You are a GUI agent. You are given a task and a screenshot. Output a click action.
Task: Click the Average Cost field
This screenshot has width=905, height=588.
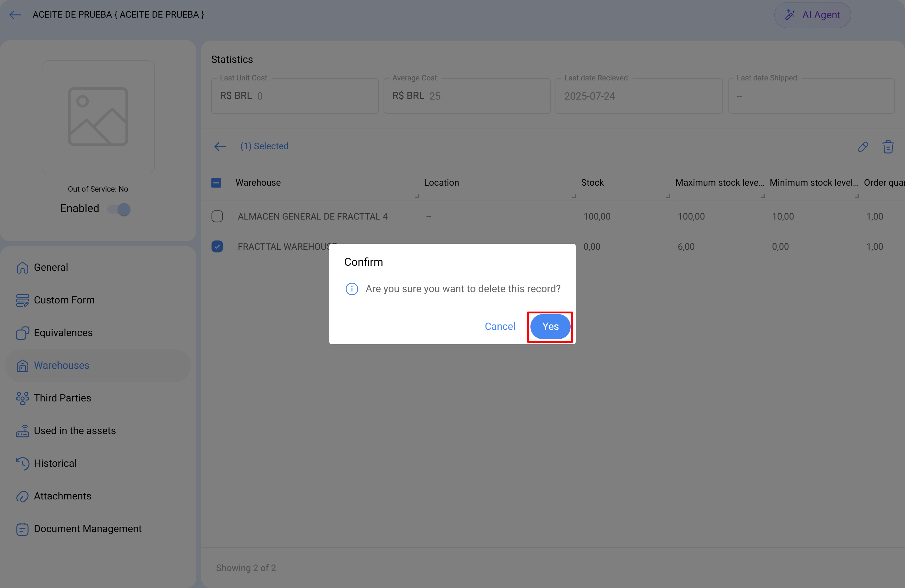click(x=467, y=96)
